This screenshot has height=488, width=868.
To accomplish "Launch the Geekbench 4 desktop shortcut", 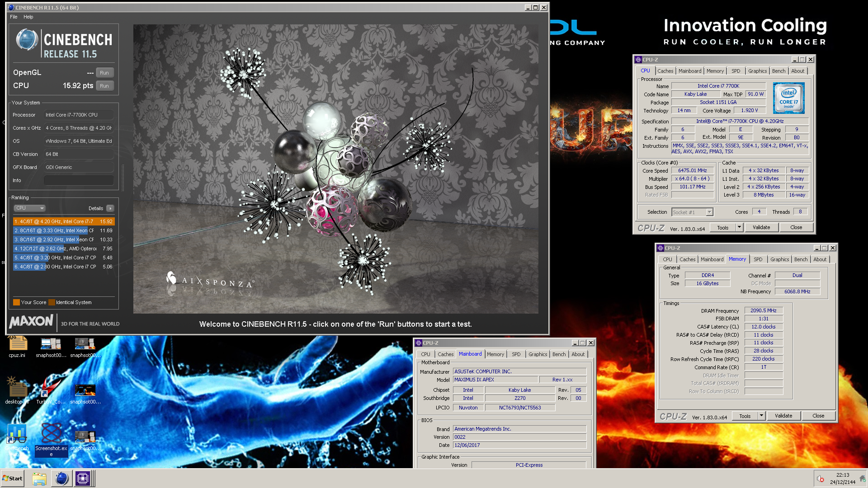I will (x=17, y=439).
